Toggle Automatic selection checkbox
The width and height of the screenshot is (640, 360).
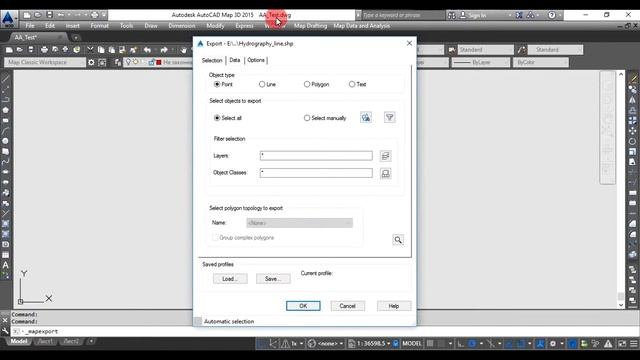198,321
